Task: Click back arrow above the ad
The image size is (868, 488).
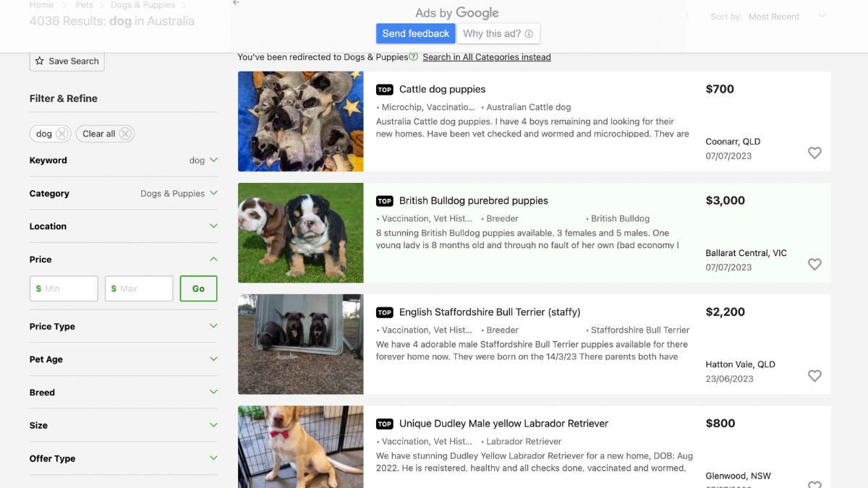Action: [x=236, y=4]
